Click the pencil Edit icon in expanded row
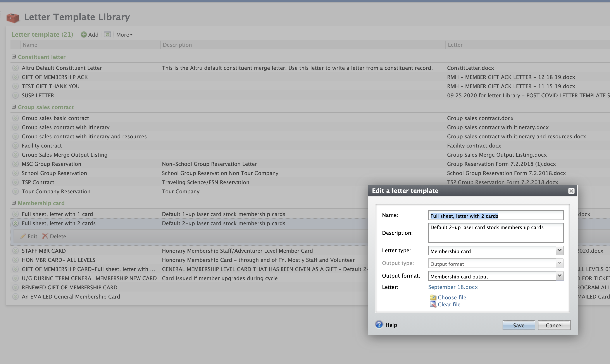This screenshot has width=610, height=364. [23, 236]
